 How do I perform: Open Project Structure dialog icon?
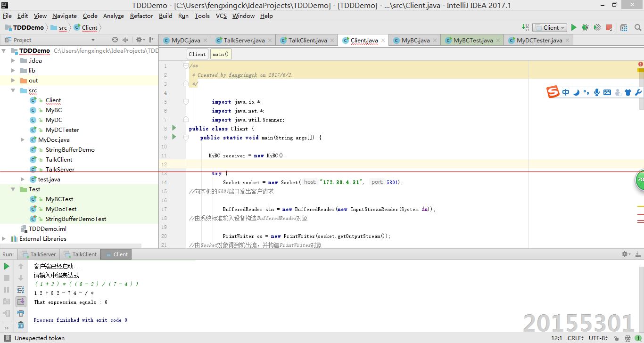624,27
